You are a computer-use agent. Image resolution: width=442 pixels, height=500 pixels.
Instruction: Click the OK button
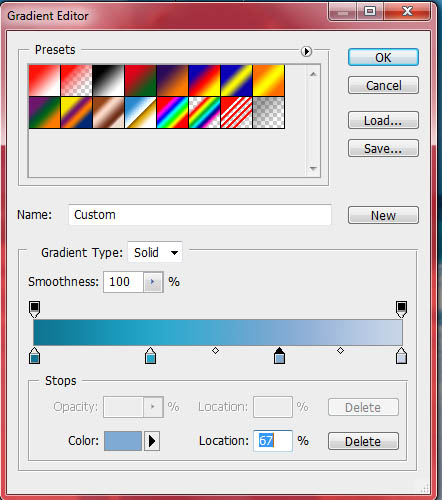pos(383,57)
